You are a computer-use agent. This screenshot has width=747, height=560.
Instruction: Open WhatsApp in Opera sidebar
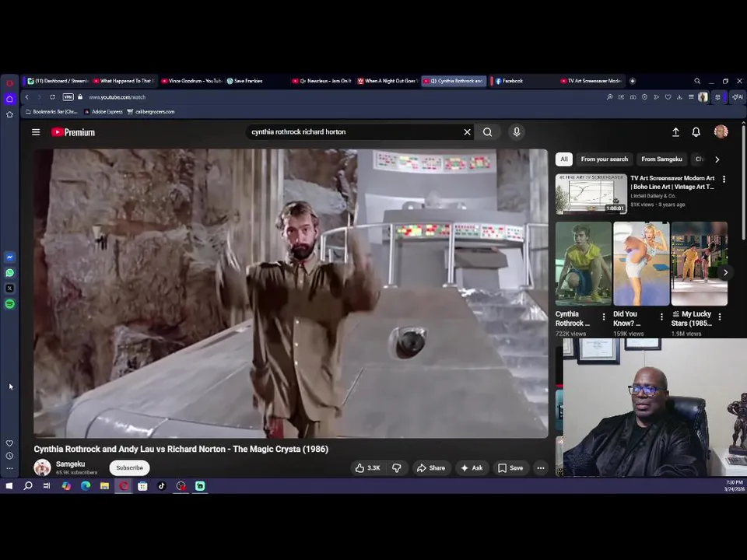[x=9, y=273]
